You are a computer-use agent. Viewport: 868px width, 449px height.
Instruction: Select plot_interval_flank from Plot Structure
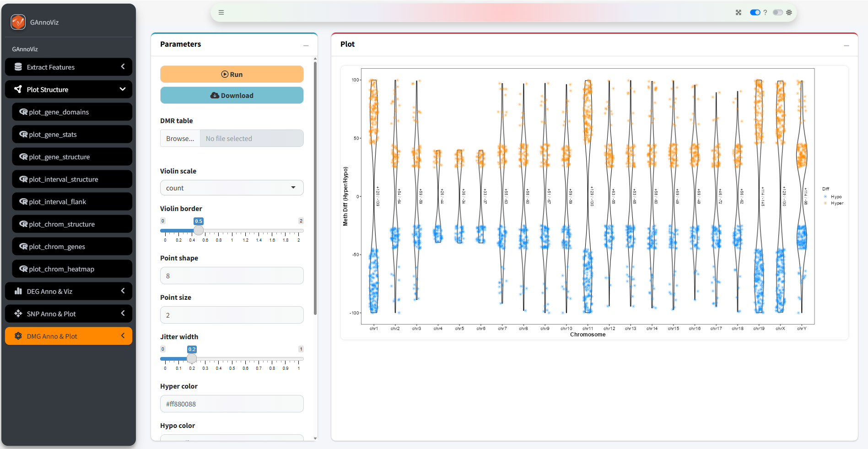[72, 201]
